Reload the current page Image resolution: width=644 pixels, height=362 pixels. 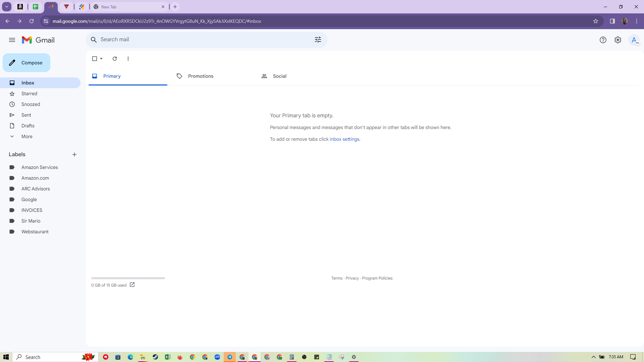click(32, 21)
